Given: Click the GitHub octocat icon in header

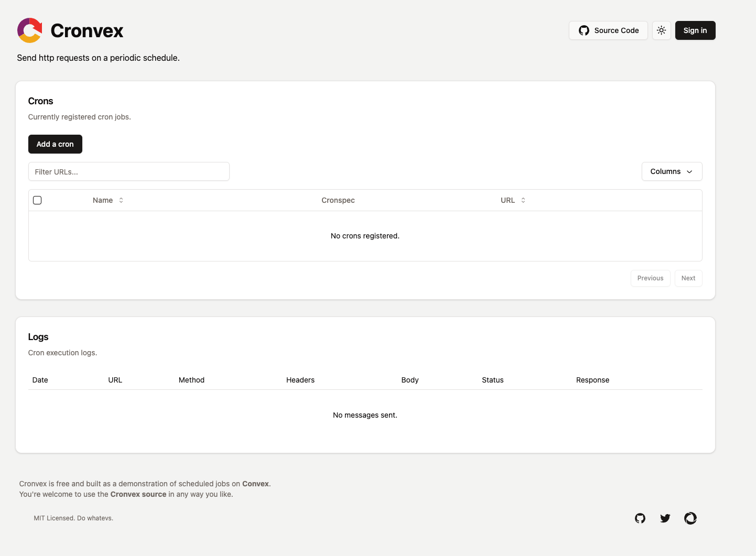Looking at the screenshot, I should tap(584, 30).
